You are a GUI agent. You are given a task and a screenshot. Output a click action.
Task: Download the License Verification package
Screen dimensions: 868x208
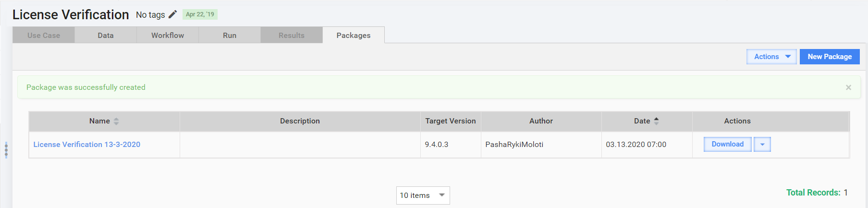(728, 144)
